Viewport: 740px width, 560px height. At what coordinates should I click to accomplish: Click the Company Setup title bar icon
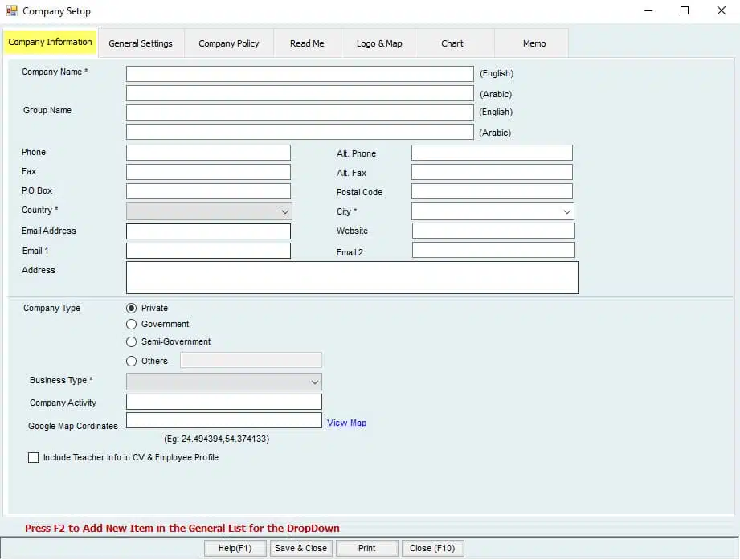tap(12, 11)
